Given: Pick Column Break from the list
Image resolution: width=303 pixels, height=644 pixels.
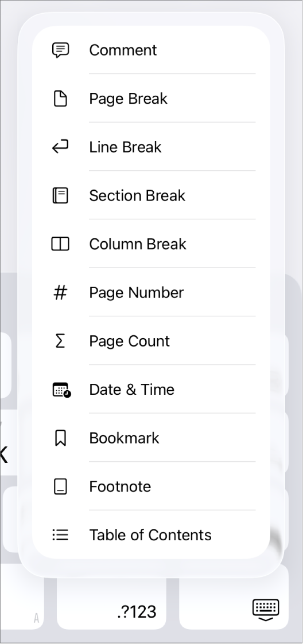Looking at the screenshot, I should [151, 244].
